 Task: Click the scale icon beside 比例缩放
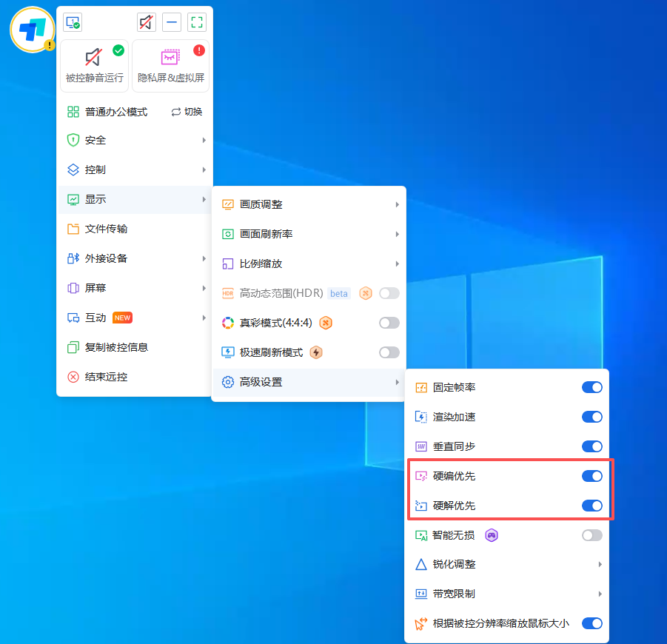pyautogui.click(x=227, y=264)
